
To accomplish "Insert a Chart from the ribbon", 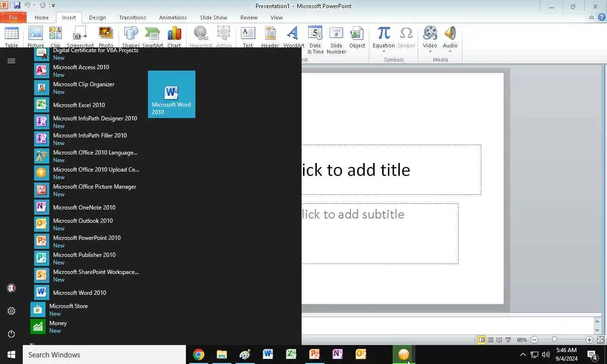I will pyautogui.click(x=174, y=37).
